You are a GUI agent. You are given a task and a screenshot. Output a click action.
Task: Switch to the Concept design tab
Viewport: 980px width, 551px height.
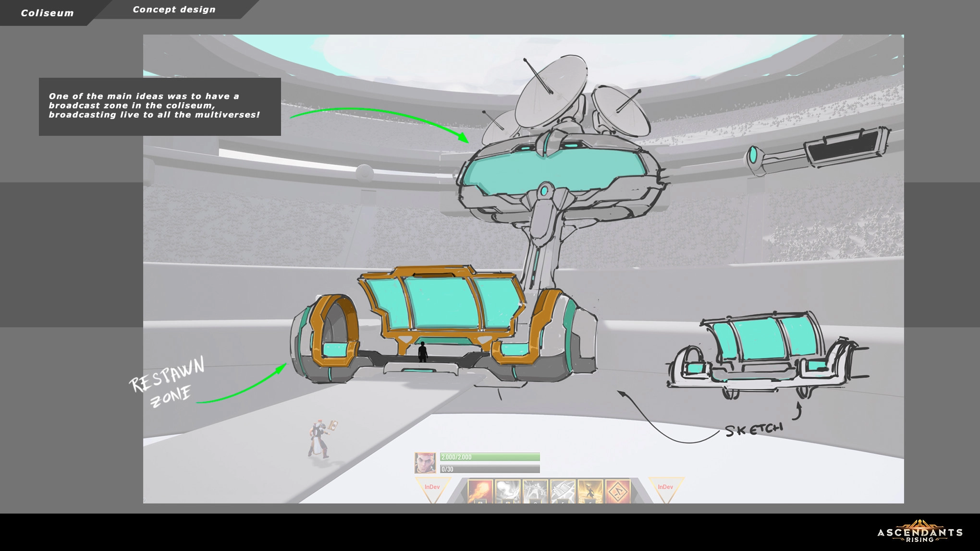[x=174, y=10]
